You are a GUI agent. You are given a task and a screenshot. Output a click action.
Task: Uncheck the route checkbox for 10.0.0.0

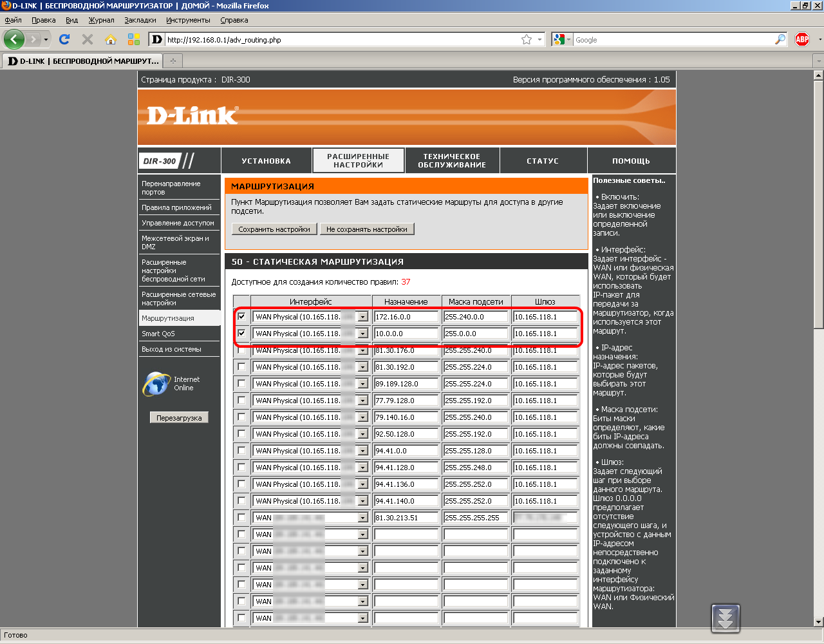(241, 333)
